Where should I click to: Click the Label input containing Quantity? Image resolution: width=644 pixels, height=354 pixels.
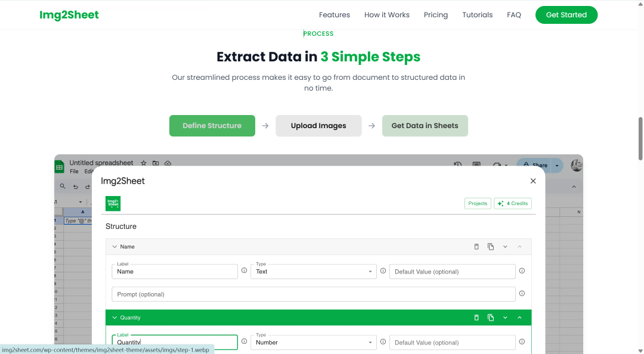pyautogui.click(x=175, y=343)
